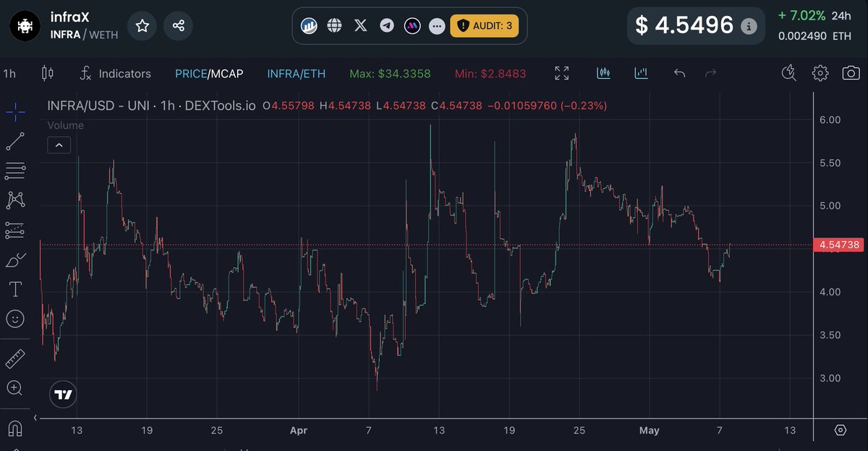Select the Text annotation tool
Image resolution: width=868 pixels, height=451 pixels.
(15, 290)
